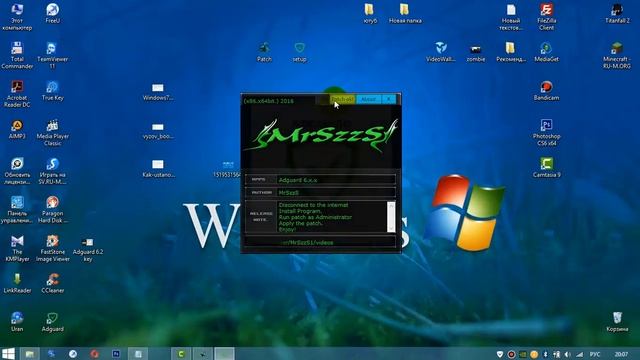Select the CCleaner desktop icon

52,283
